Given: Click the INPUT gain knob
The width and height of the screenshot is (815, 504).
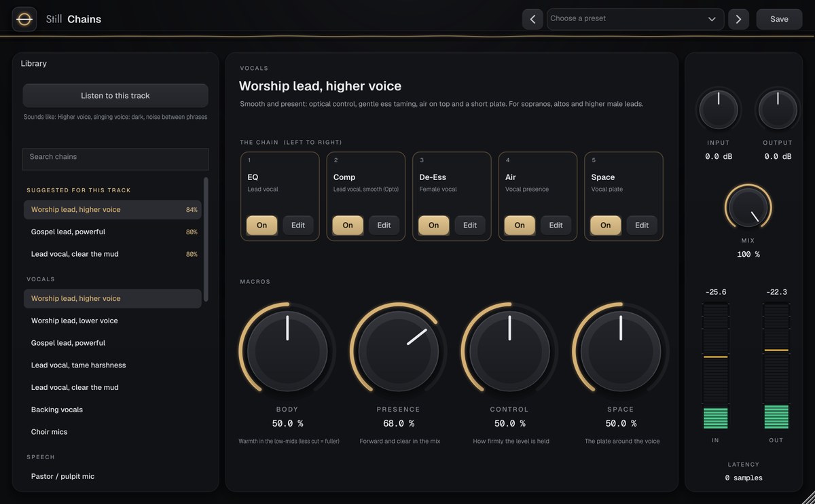Looking at the screenshot, I should tap(719, 109).
